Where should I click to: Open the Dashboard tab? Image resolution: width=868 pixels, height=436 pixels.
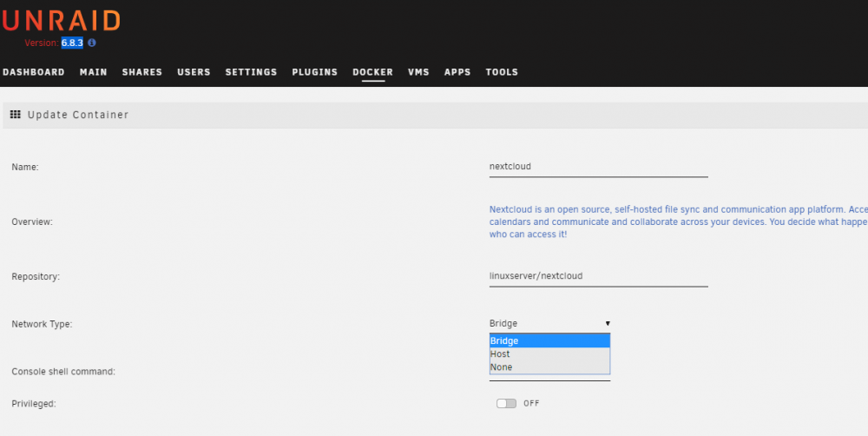pyautogui.click(x=34, y=72)
